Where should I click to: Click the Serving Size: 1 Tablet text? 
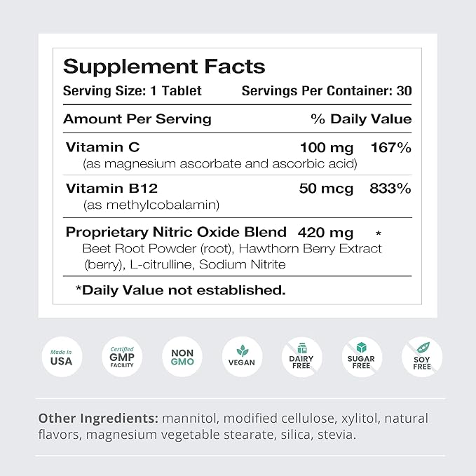(132, 91)
